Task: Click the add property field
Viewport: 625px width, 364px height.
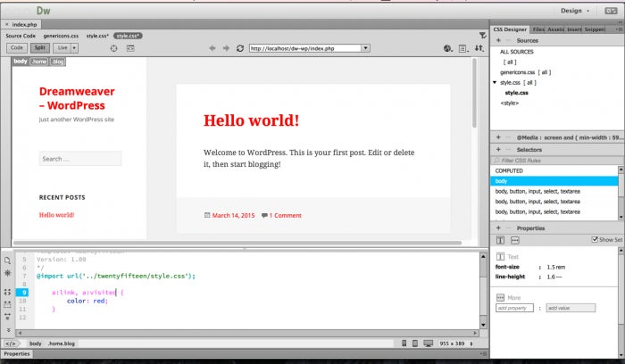Action: point(514,308)
